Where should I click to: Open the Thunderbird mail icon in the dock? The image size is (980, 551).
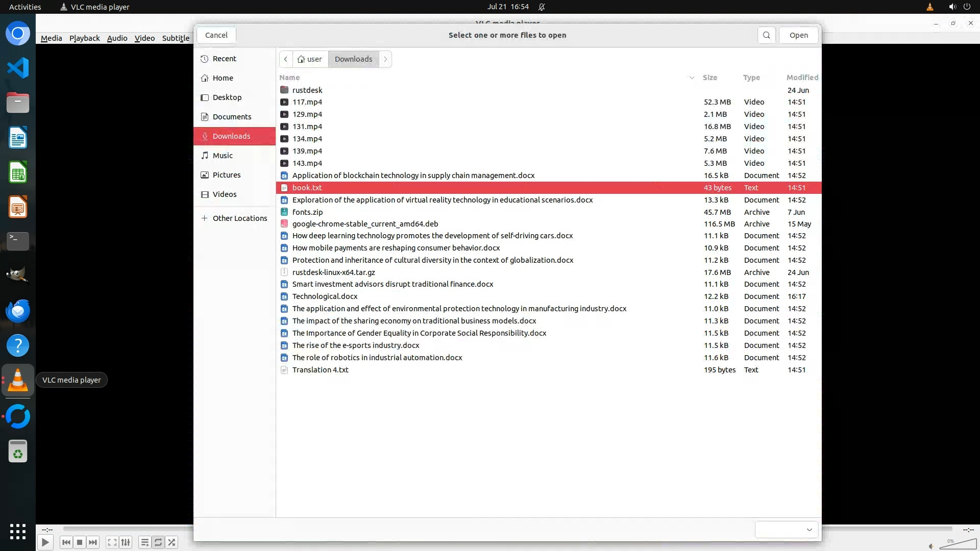[x=18, y=311]
